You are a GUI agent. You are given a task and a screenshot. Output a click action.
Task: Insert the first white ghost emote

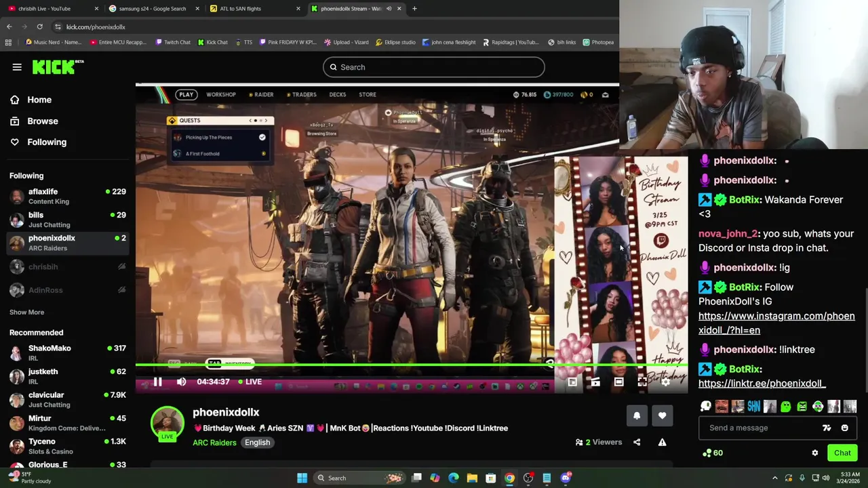(706, 407)
